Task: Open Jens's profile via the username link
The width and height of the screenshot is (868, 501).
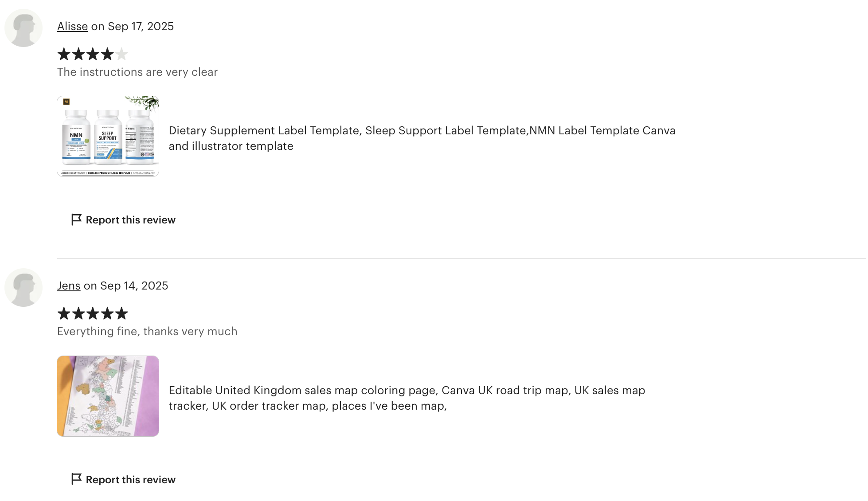Action: [x=69, y=286]
